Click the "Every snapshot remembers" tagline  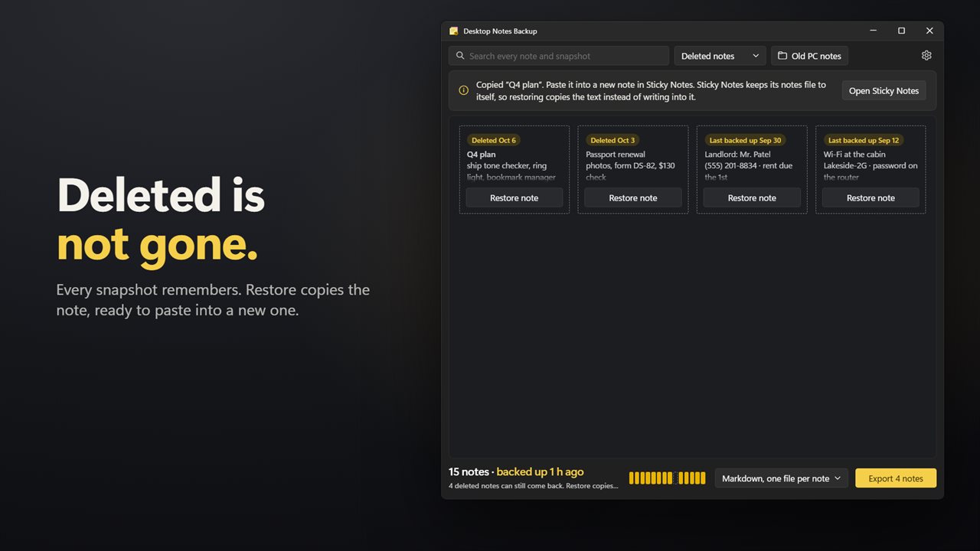tap(213, 300)
